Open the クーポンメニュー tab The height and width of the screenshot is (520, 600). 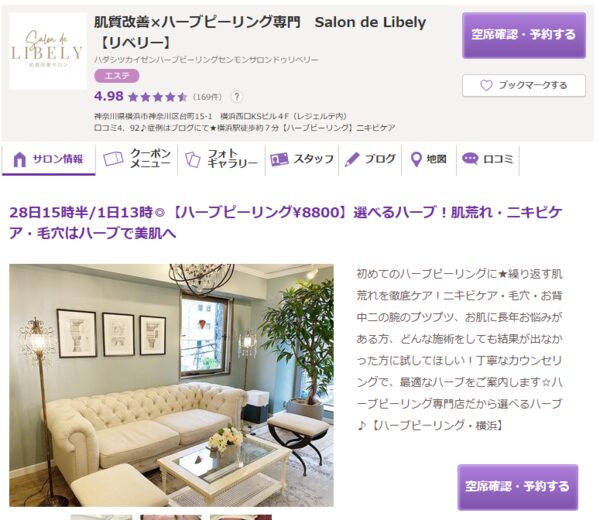pyautogui.click(x=137, y=159)
